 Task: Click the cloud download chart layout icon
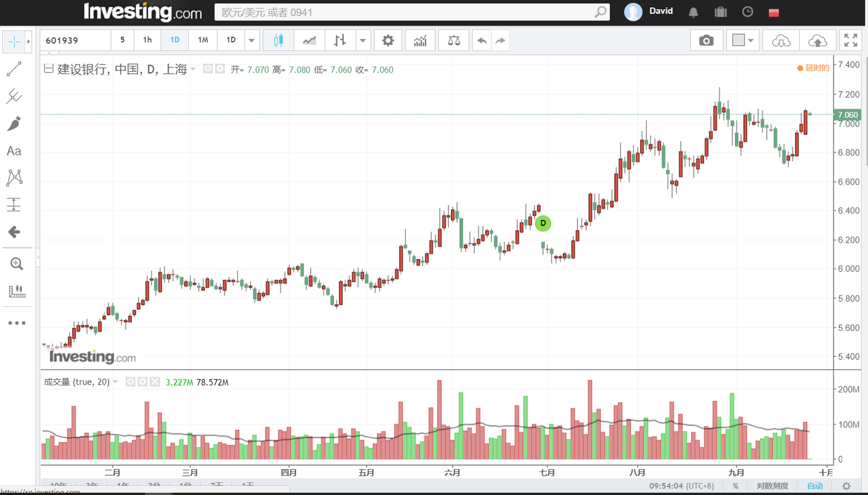click(781, 40)
